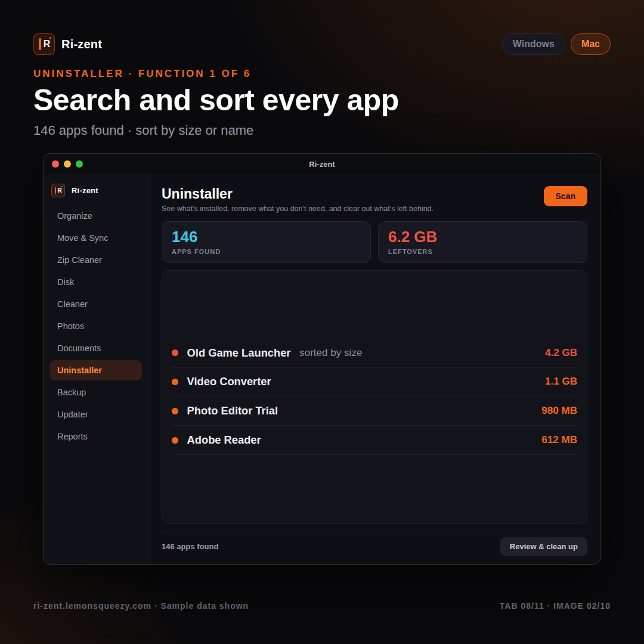Select the active Uninstaller sidebar item

tap(95, 370)
